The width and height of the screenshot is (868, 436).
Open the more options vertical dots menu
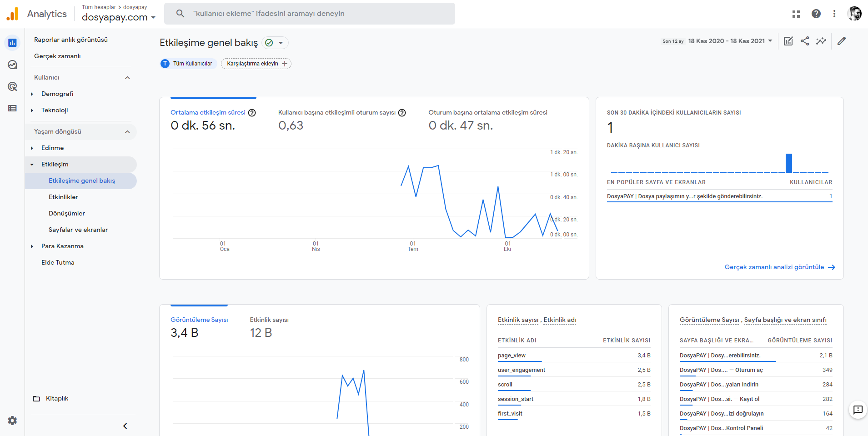click(x=834, y=14)
